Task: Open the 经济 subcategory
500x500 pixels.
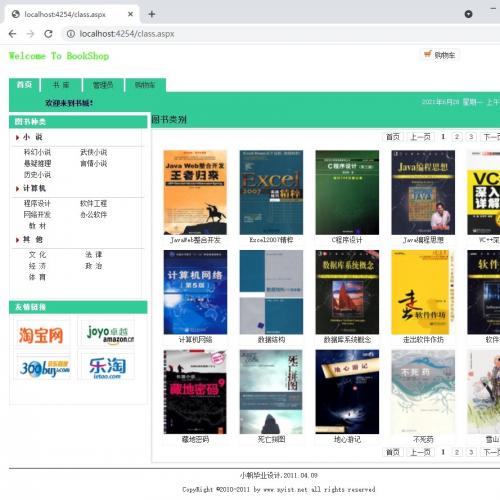Action: point(37,266)
